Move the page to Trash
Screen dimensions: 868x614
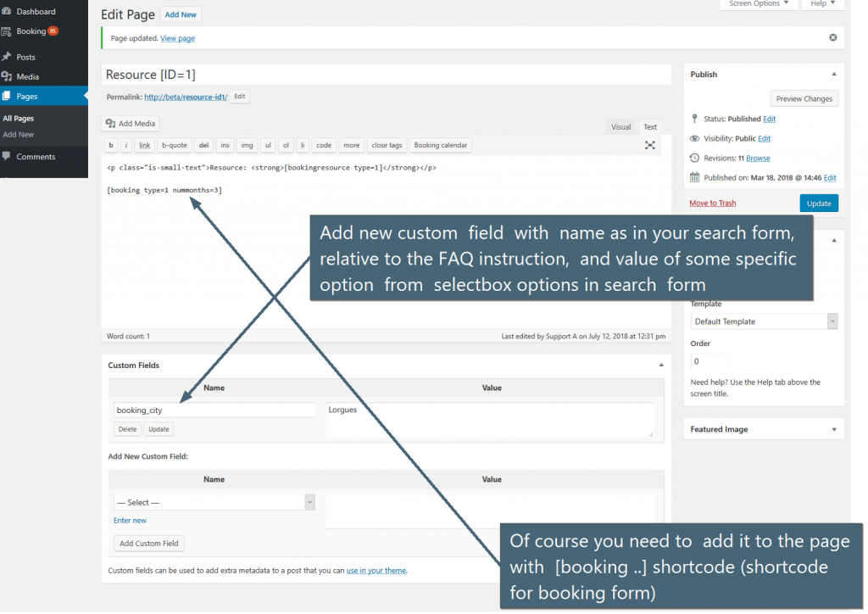point(712,203)
